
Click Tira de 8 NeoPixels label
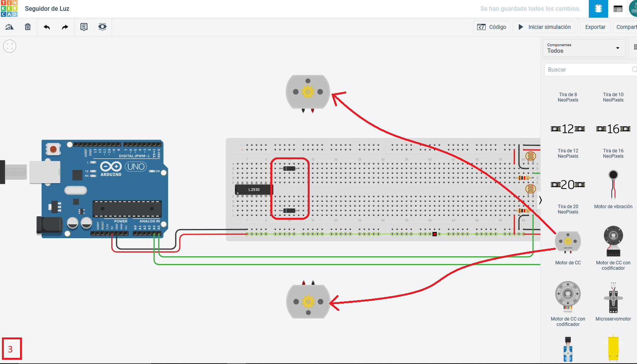[568, 97]
